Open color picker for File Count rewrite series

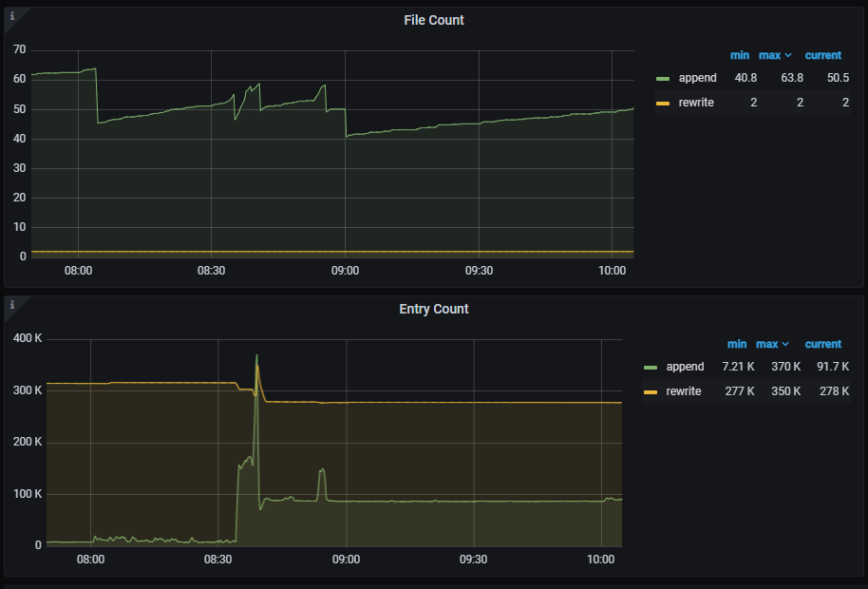[x=663, y=103]
